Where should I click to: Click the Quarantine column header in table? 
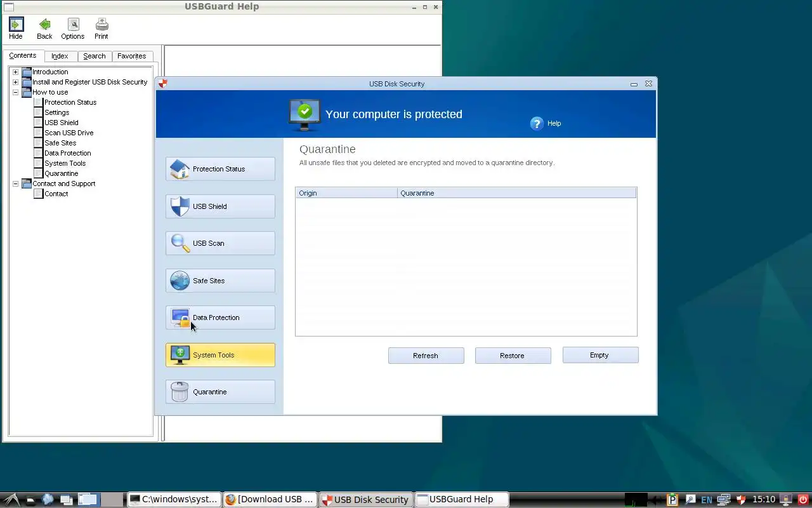(517, 193)
